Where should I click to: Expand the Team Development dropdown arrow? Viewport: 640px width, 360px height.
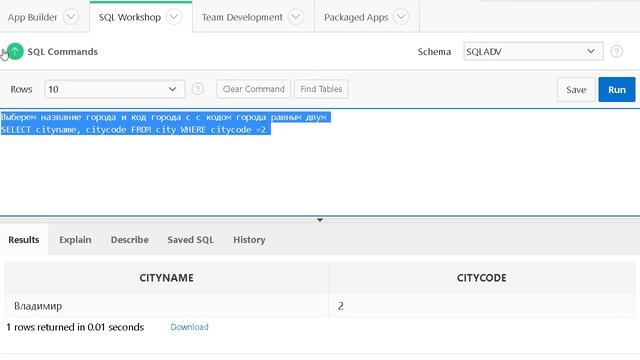(296, 17)
